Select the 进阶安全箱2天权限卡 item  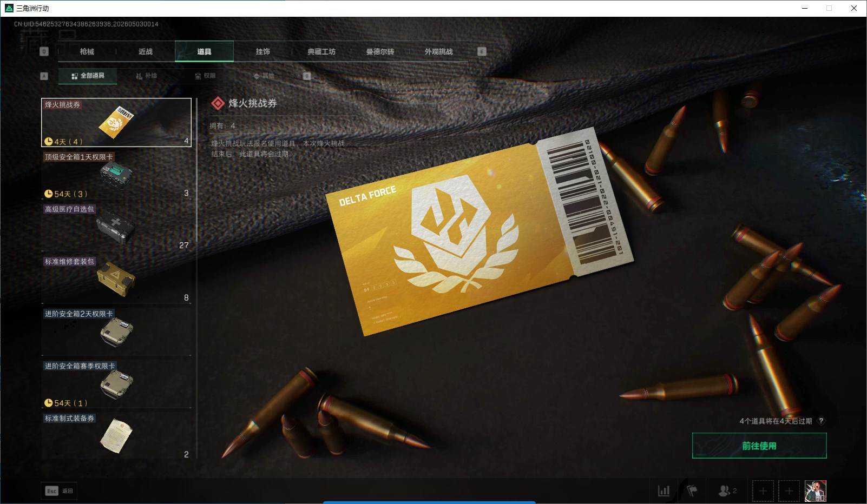(116, 331)
